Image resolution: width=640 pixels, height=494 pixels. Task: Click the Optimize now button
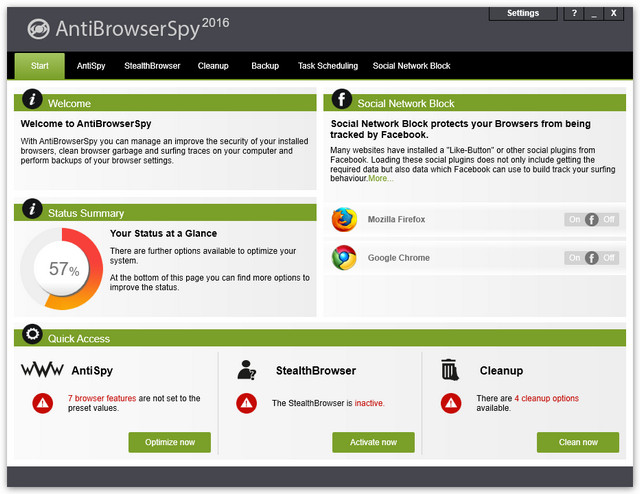170,442
